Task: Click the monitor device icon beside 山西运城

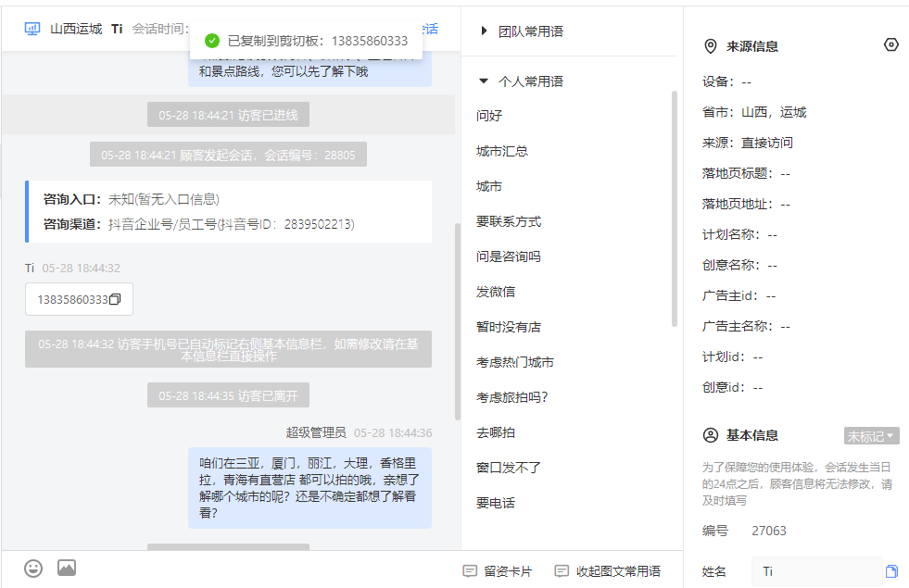Action: (x=32, y=29)
